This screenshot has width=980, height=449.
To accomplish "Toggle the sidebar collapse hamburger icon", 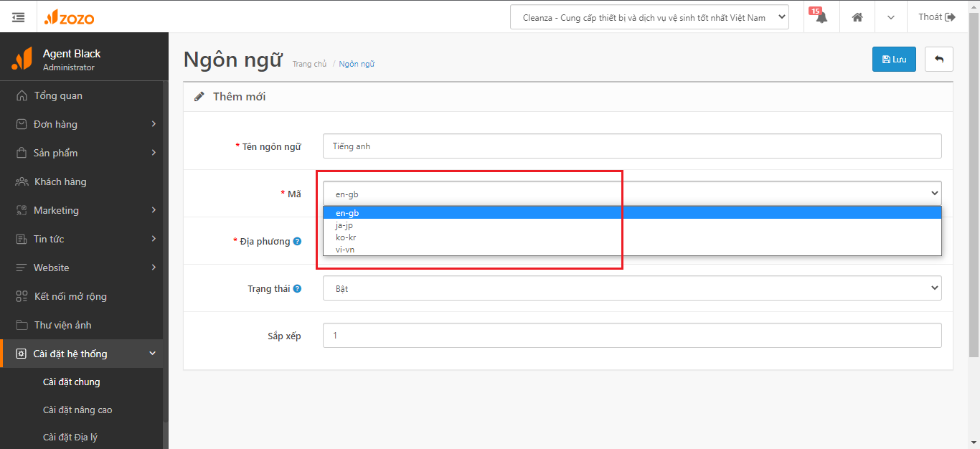I will point(18,16).
